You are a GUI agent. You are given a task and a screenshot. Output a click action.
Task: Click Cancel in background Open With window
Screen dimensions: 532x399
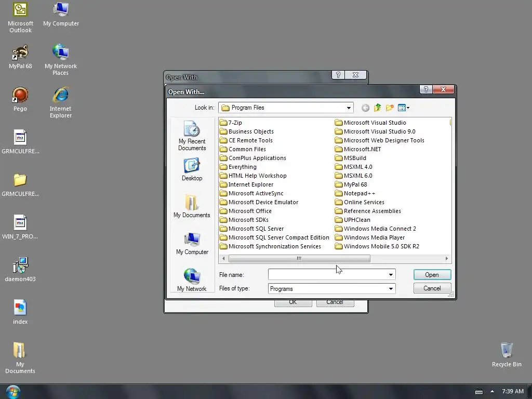tap(335, 303)
